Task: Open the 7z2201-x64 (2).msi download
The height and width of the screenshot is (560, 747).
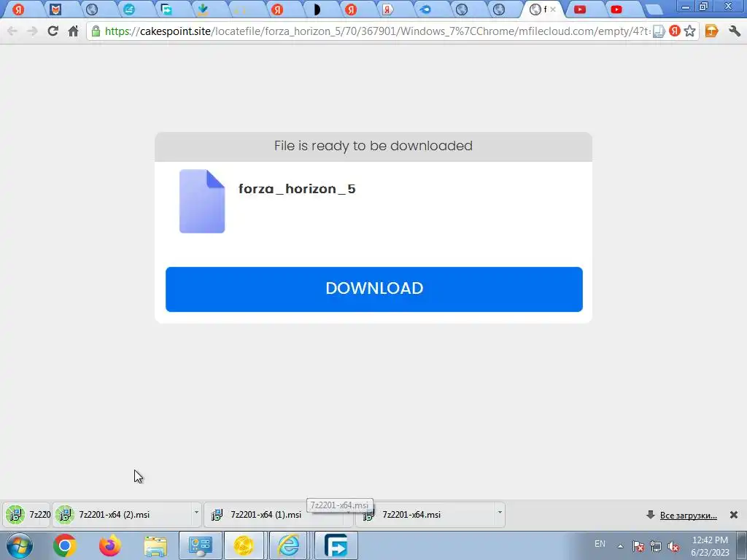Action: tap(122, 515)
